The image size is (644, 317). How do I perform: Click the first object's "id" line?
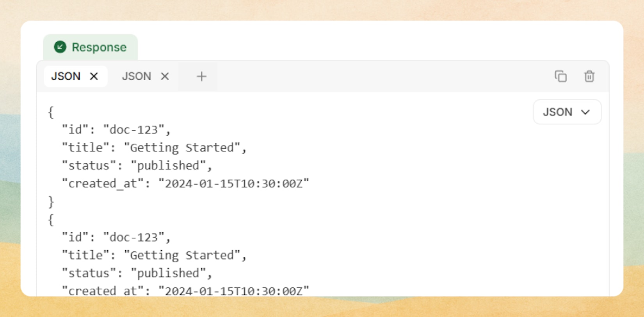pyautogui.click(x=116, y=130)
